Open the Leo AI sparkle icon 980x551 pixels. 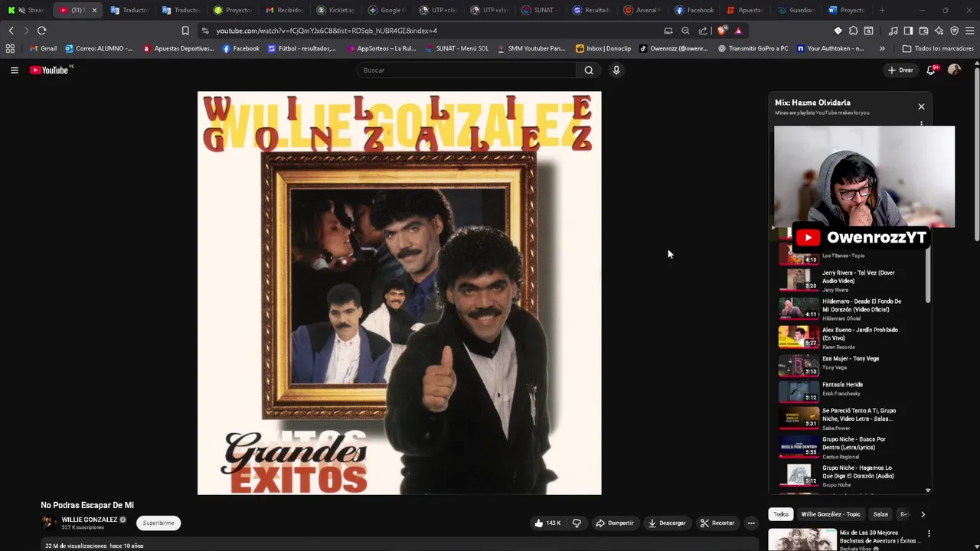tap(939, 31)
